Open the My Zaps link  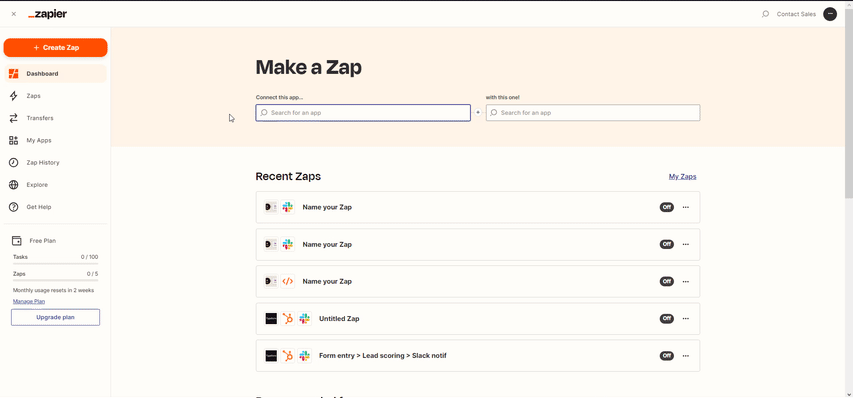pos(682,177)
